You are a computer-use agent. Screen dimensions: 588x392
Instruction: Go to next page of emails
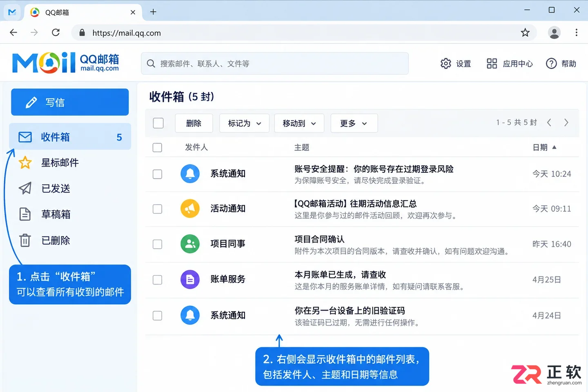point(566,122)
